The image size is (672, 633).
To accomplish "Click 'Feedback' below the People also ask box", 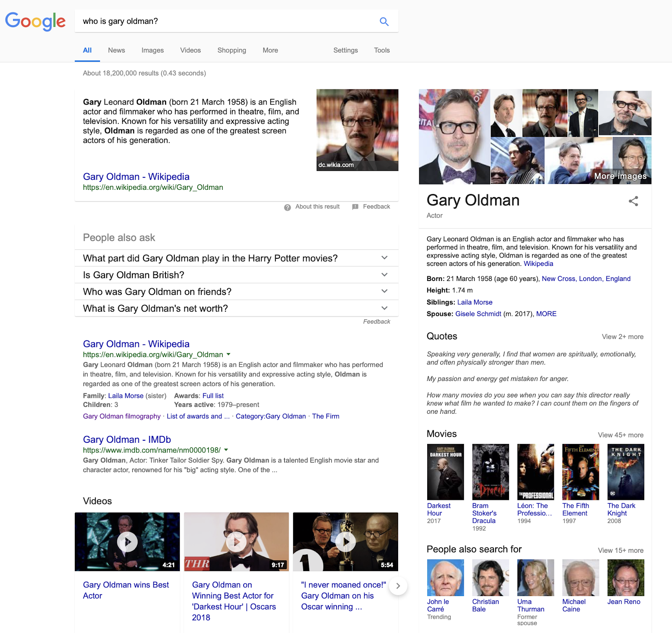I will click(x=377, y=322).
